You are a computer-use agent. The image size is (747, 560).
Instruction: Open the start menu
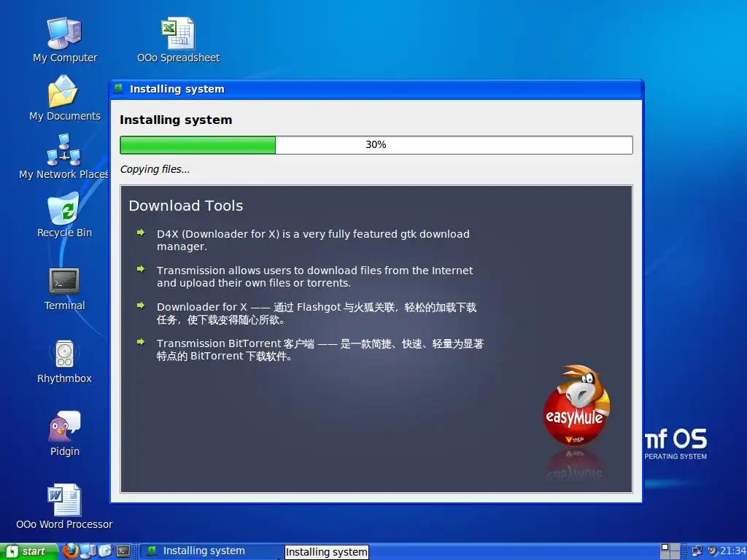[x=29, y=551]
